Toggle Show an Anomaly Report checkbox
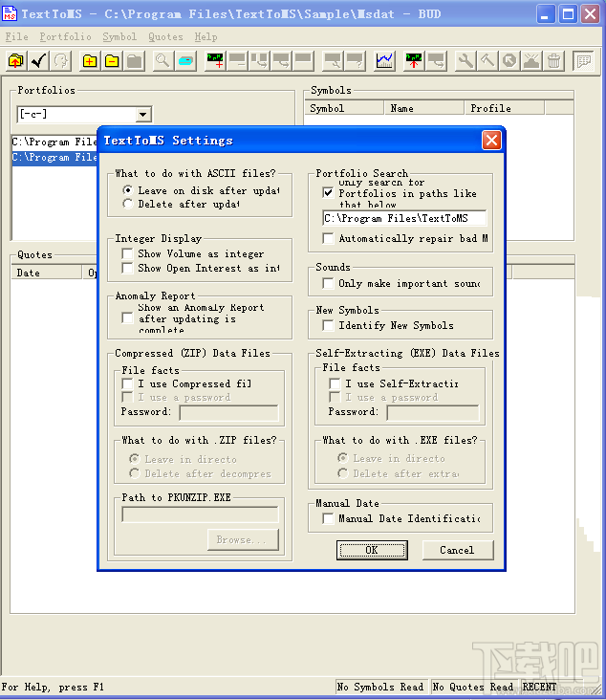The image size is (606, 700). [x=127, y=318]
